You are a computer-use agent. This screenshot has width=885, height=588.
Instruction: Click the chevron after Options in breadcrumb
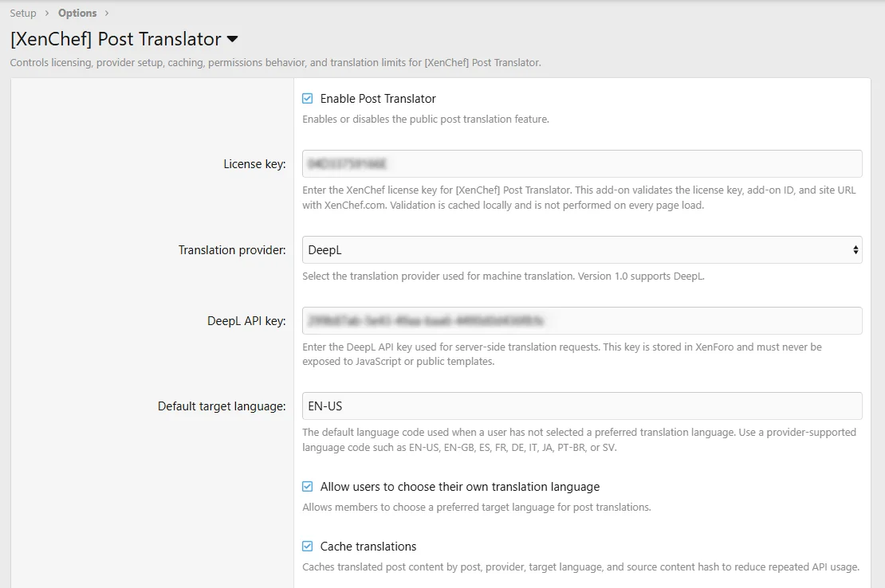pyautogui.click(x=106, y=13)
